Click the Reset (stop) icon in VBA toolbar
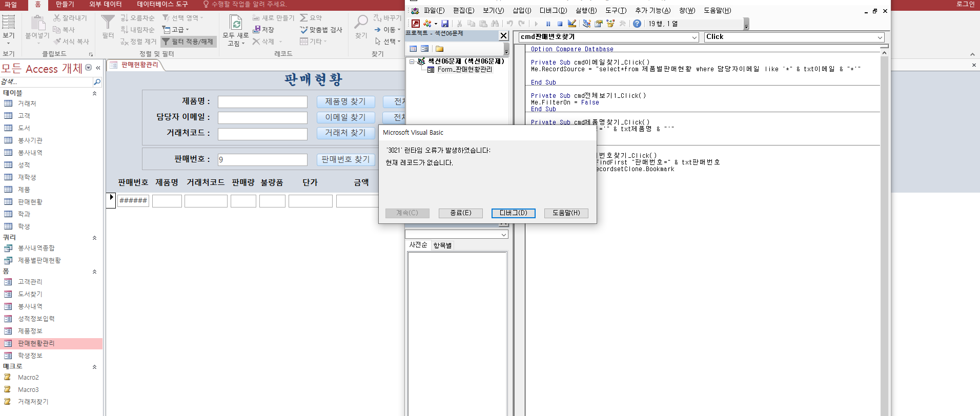 (560, 24)
